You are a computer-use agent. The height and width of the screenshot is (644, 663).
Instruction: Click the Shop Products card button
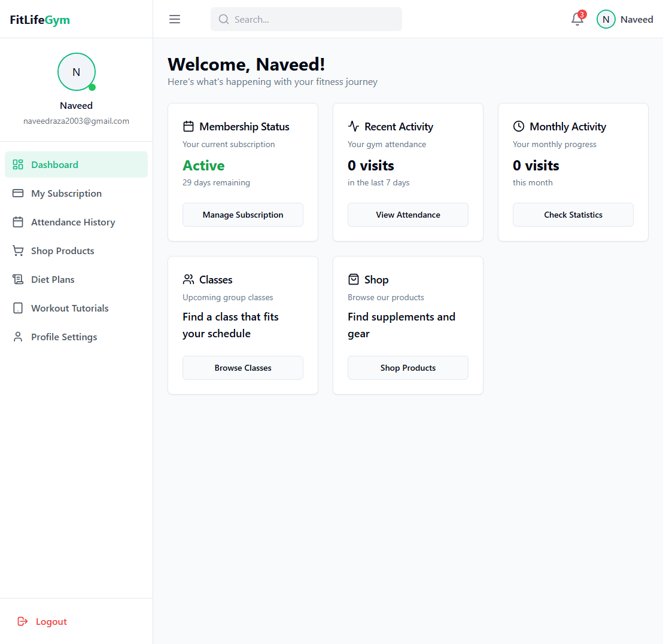pyautogui.click(x=407, y=368)
